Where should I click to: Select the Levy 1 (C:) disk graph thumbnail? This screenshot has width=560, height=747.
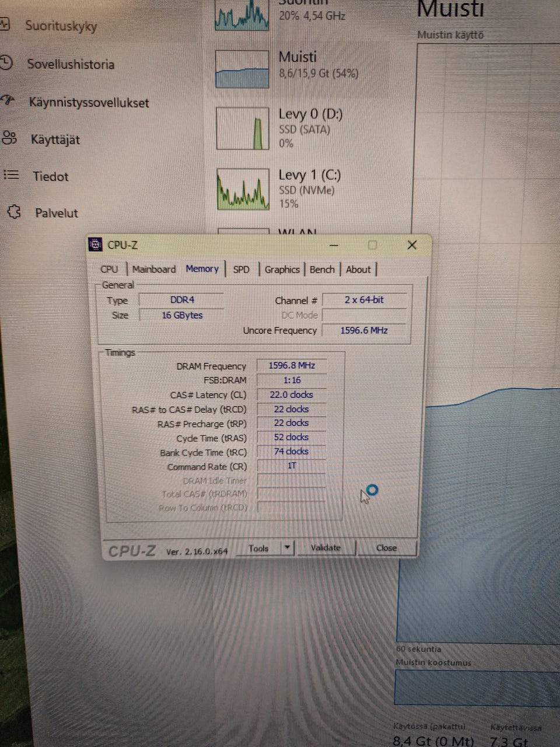(243, 190)
